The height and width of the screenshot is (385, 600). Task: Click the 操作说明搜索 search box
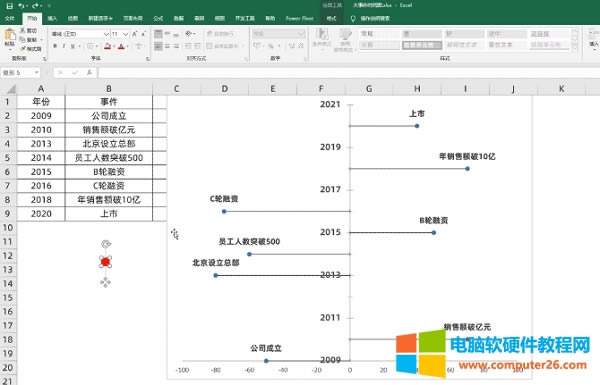tap(375, 18)
